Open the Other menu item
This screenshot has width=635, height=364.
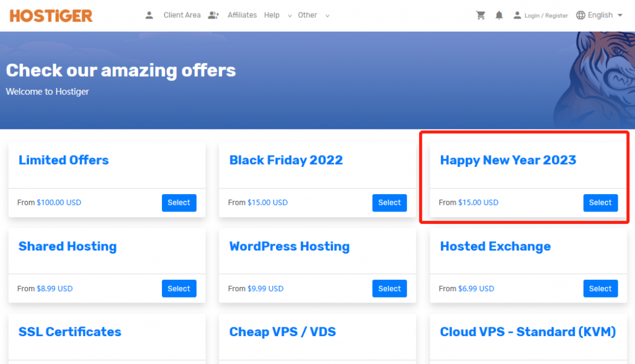pos(308,16)
